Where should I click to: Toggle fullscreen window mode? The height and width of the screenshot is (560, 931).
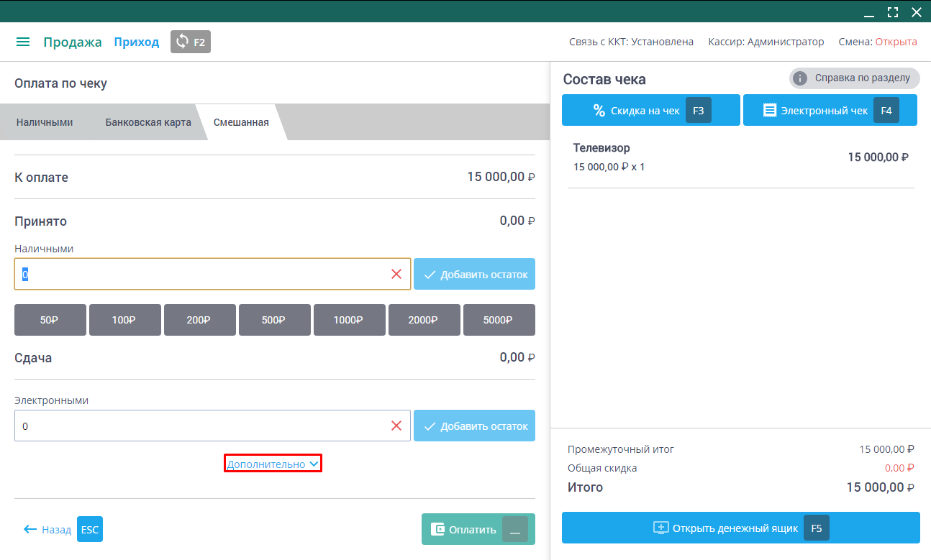pos(893,12)
